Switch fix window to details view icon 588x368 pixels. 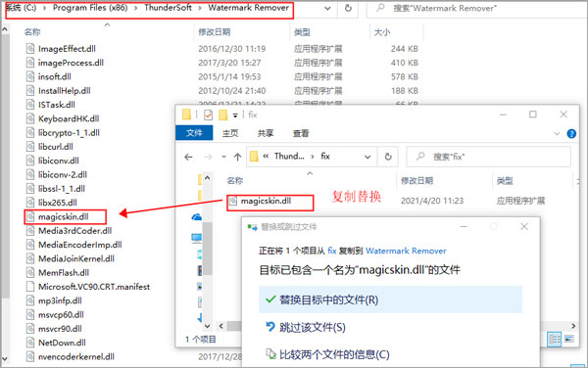tap(555, 340)
